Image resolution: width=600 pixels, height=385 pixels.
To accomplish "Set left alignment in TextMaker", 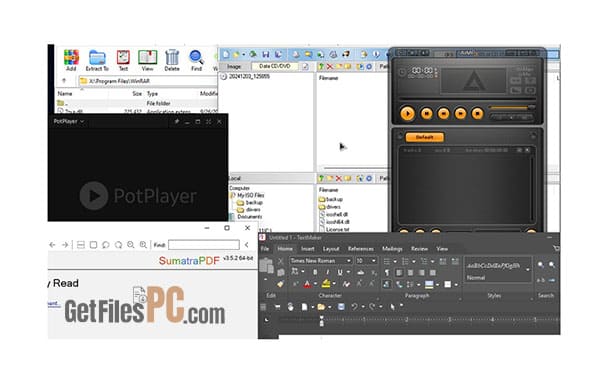I will pos(399,272).
